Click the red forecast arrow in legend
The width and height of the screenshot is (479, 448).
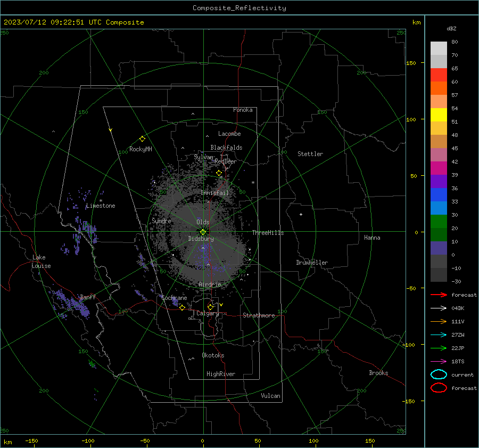[439, 295]
